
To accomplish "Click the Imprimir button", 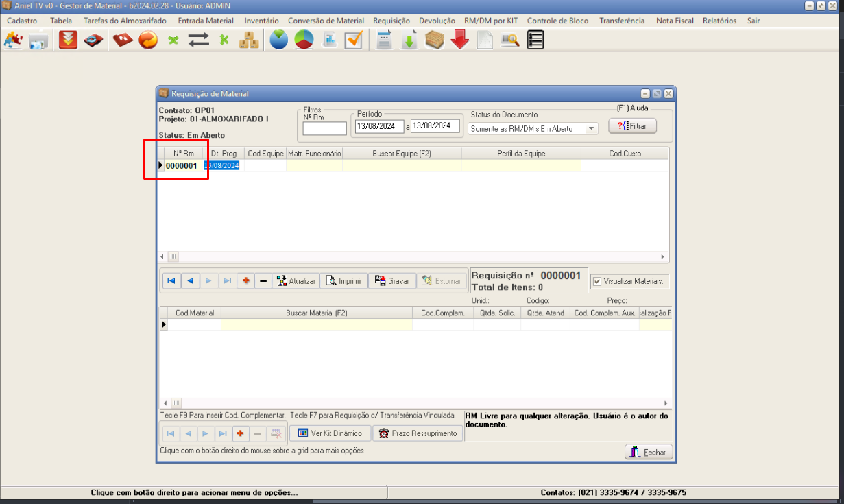I will pos(343,281).
